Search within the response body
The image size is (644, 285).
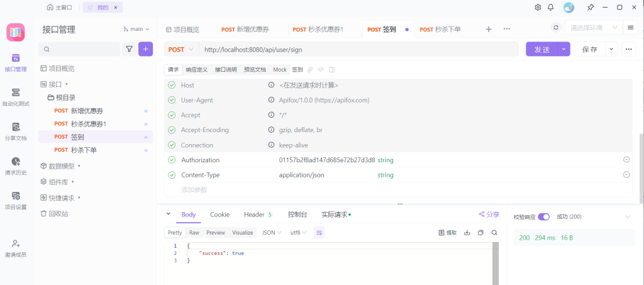494,233
